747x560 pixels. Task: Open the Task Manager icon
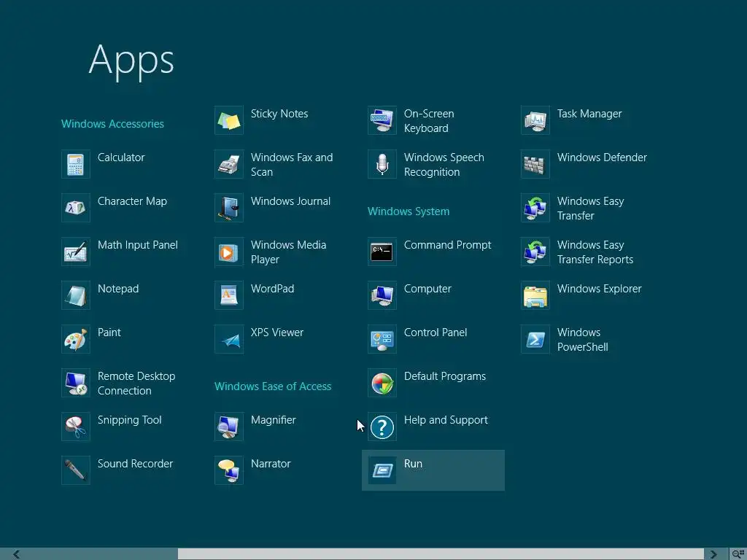click(535, 120)
